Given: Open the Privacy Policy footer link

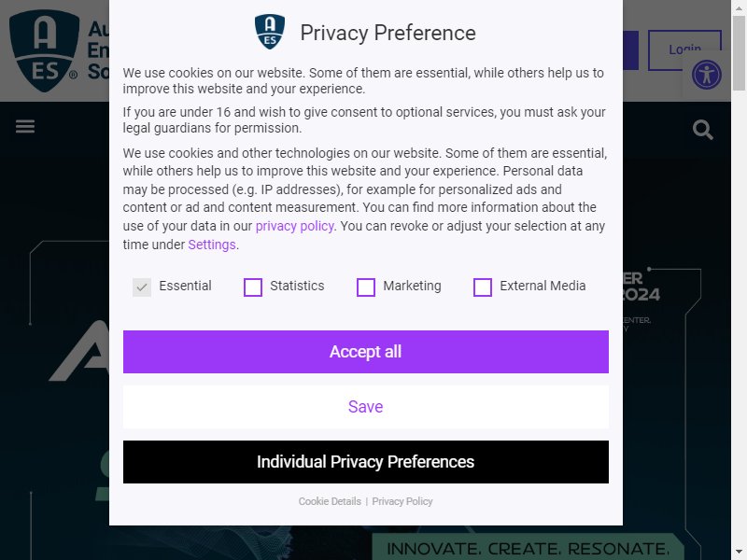Looking at the screenshot, I should point(402,501).
